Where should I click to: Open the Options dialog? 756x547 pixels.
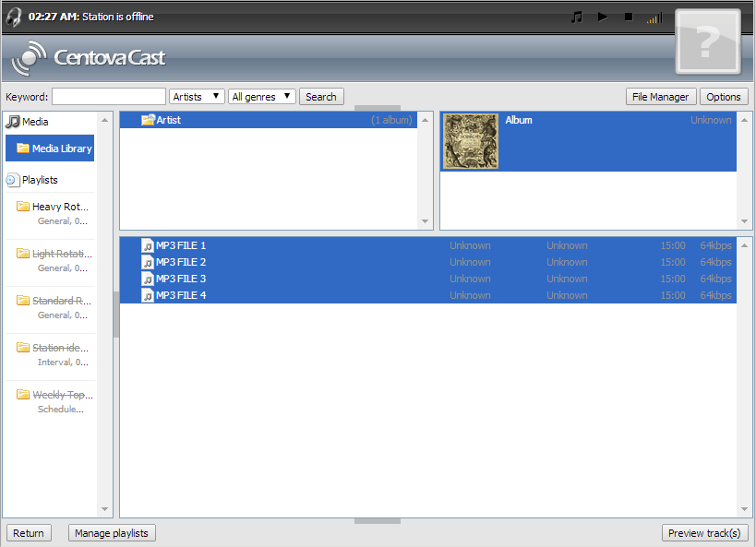(x=723, y=96)
